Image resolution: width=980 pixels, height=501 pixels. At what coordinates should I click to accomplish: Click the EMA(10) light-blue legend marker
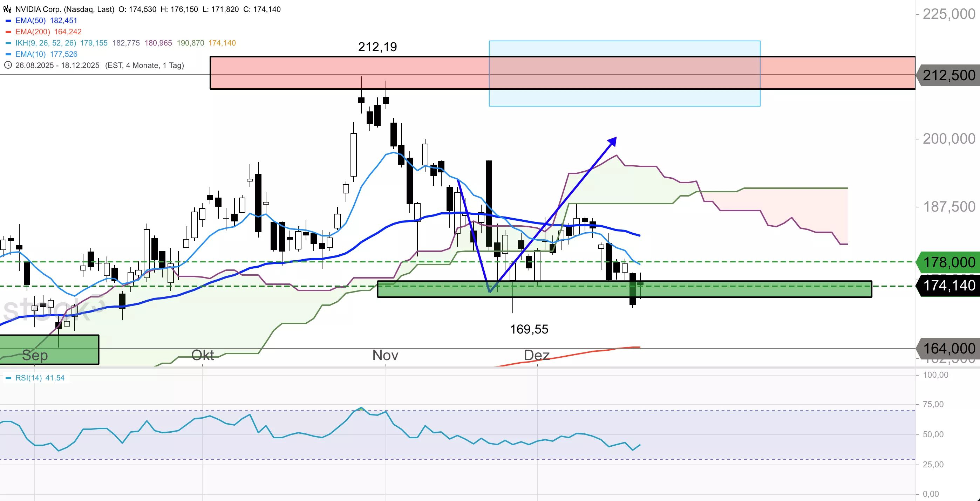tap(8, 54)
